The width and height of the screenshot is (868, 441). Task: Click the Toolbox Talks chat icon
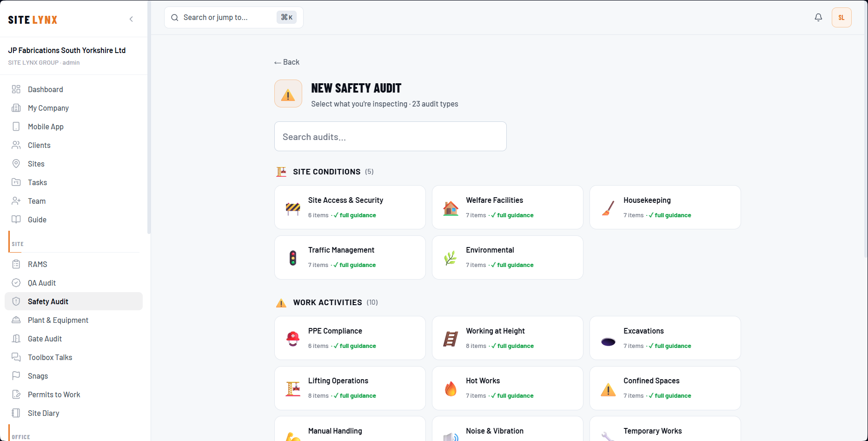(x=16, y=357)
